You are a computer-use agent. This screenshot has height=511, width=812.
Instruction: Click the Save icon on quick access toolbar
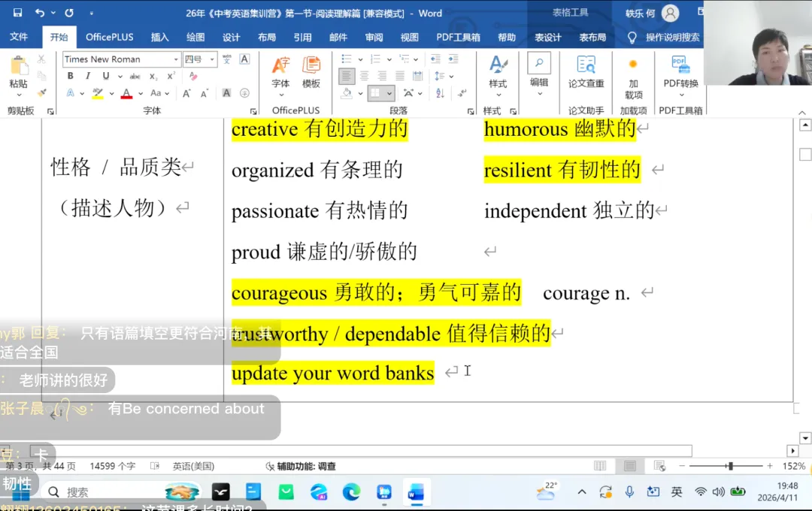click(19, 11)
